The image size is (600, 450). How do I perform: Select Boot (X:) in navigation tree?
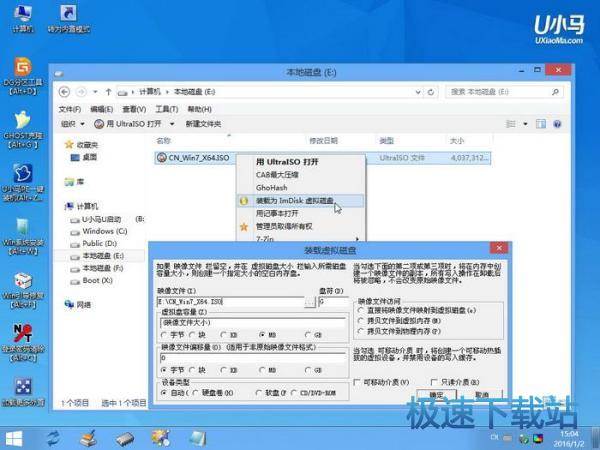coord(92,281)
